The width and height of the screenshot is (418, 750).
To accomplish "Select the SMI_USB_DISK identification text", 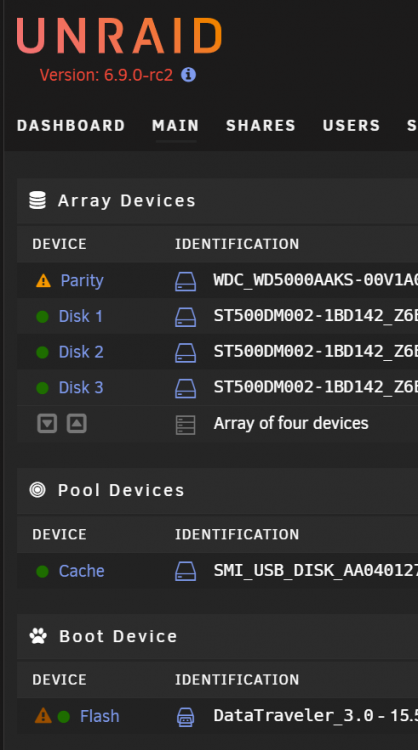I will click(x=316, y=571).
